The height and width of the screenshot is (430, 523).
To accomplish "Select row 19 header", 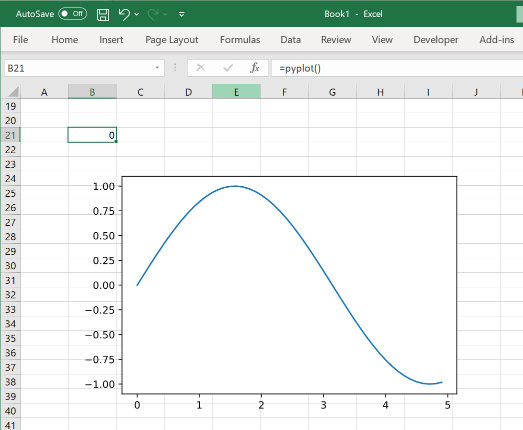I will pyautogui.click(x=11, y=106).
